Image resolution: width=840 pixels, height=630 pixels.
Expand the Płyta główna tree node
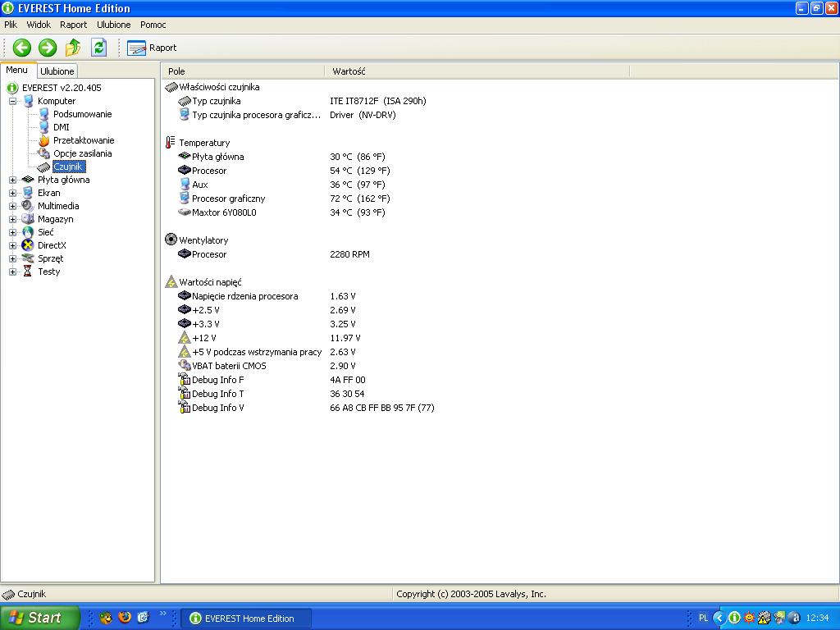pos(13,180)
